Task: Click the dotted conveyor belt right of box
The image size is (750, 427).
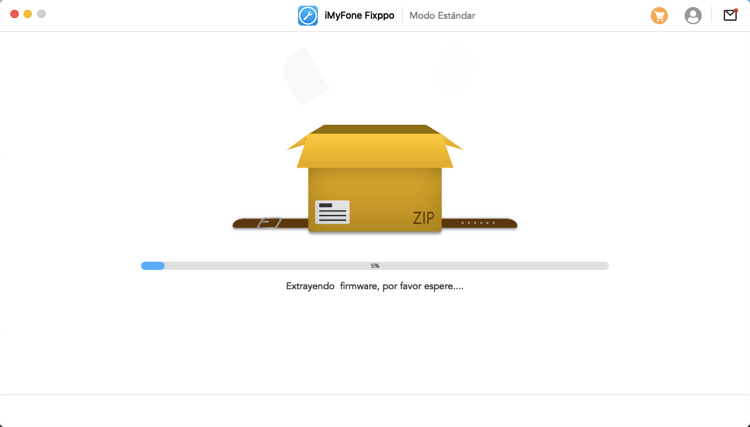Action: [479, 223]
